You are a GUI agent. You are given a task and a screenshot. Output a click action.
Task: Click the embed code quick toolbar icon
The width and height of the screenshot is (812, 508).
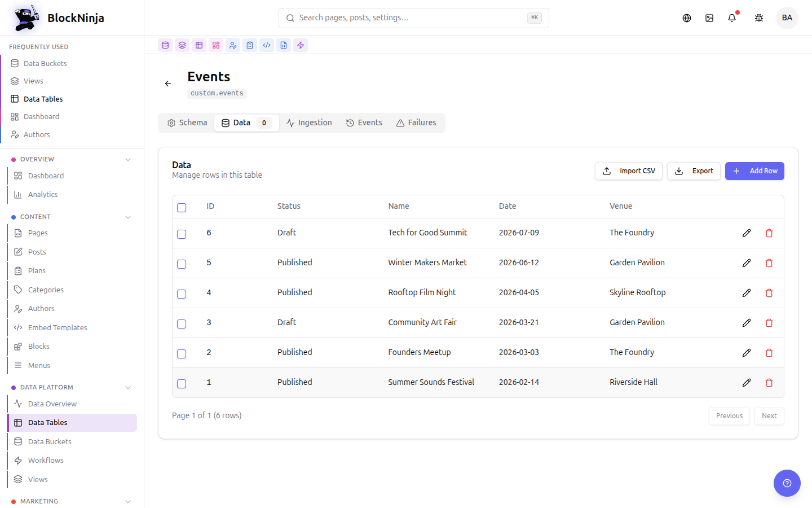click(x=267, y=45)
